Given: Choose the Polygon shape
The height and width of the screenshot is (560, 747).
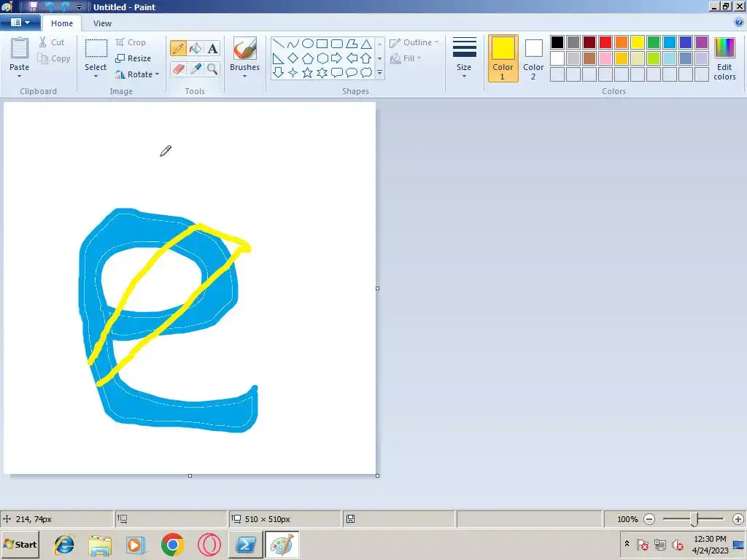Looking at the screenshot, I should click(352, 44).
